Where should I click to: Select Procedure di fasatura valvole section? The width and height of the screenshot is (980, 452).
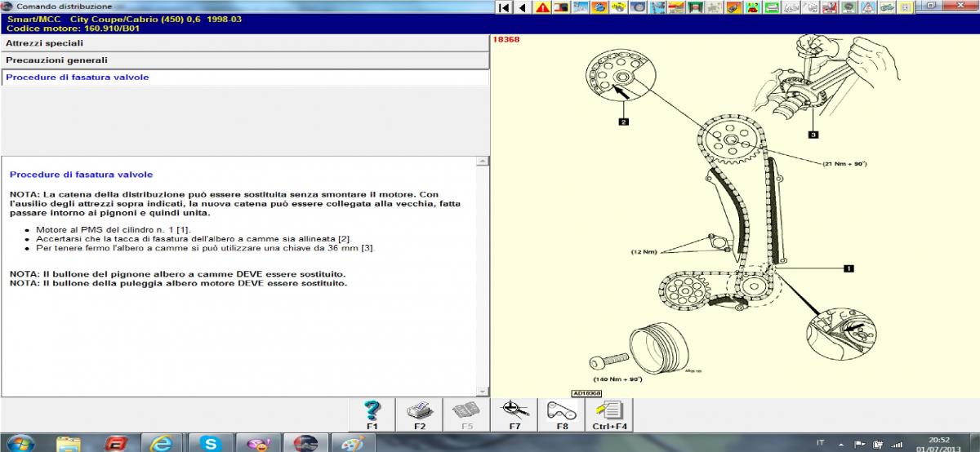click(245, 78)
